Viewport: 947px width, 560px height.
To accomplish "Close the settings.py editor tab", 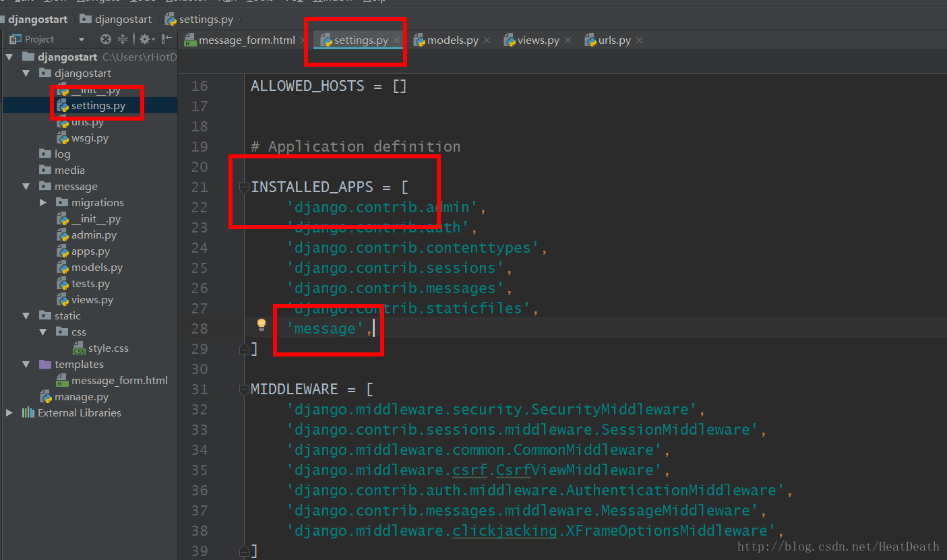I will 397,40.
